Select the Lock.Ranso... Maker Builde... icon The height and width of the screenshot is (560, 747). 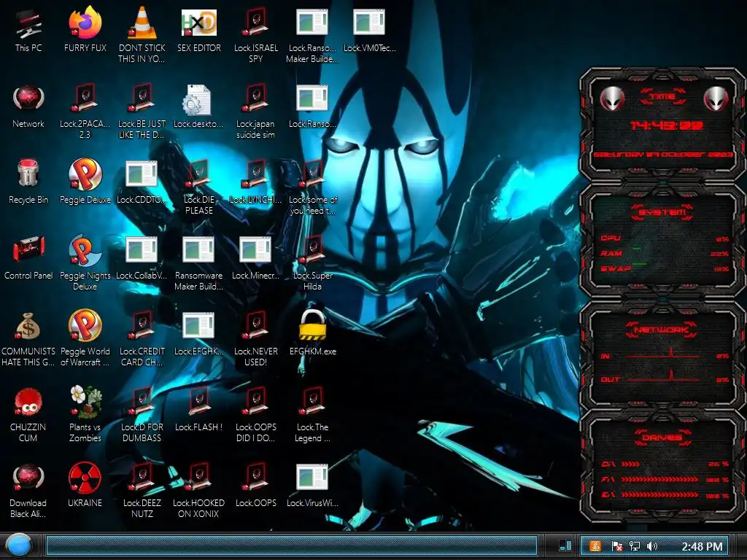pyautogui.click(x=312, y=23)
